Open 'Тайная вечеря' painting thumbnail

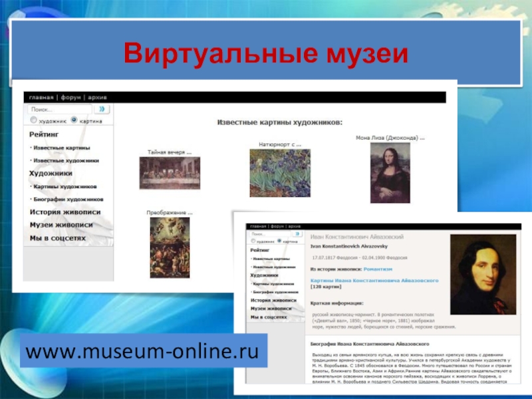(170, 173)
